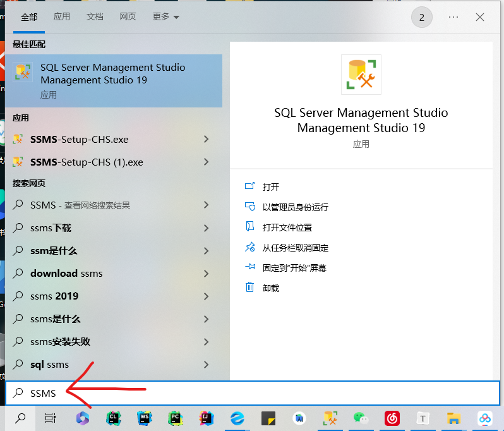This screenshot has height=431, width=504.
Task: Expand arrow for ssms是什么
Action: pyautogui.click(x=207, y=319)
